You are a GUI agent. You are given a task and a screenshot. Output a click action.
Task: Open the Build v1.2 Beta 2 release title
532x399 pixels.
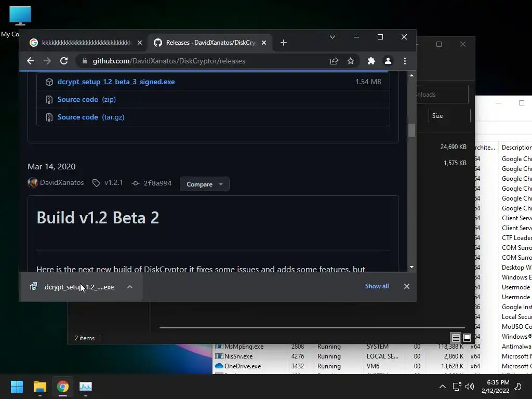pyautogui.click(x=98, y=218)
